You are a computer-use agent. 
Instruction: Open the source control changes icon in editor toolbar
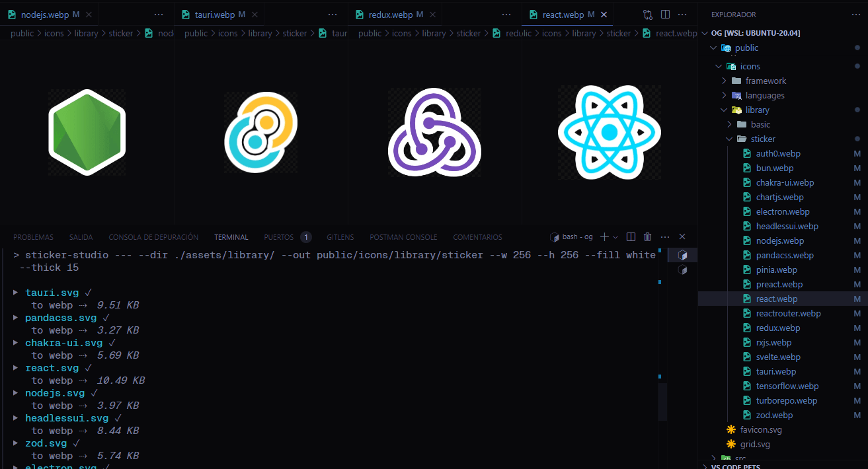(647, 15)
